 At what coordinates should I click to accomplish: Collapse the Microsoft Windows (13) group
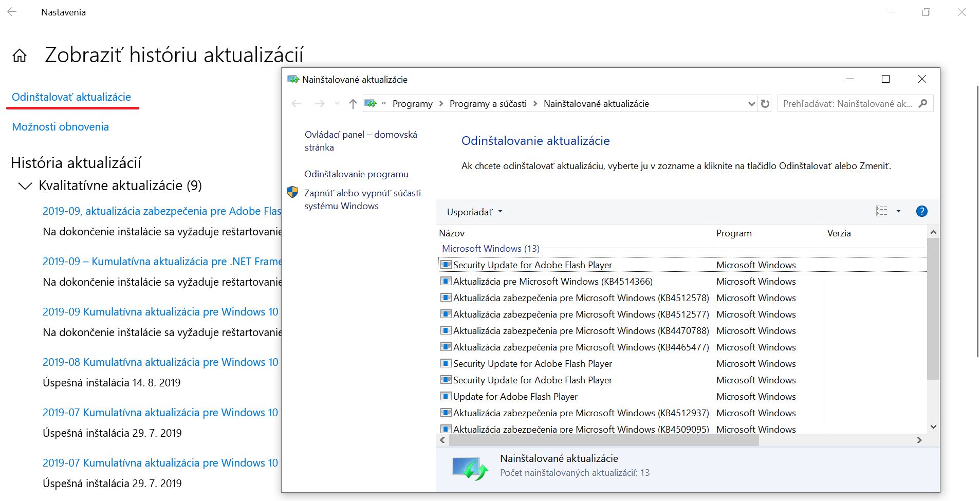coord(490,249)
